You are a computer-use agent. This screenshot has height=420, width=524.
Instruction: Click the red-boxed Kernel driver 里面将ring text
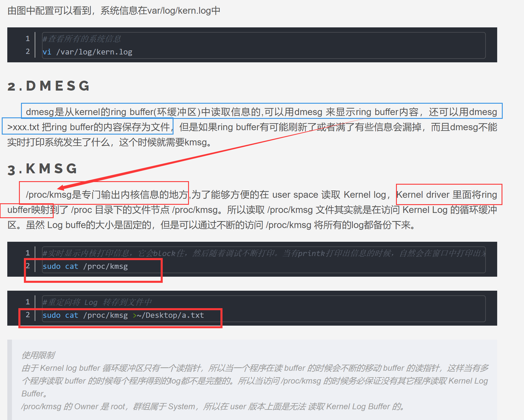coord(447,195)
